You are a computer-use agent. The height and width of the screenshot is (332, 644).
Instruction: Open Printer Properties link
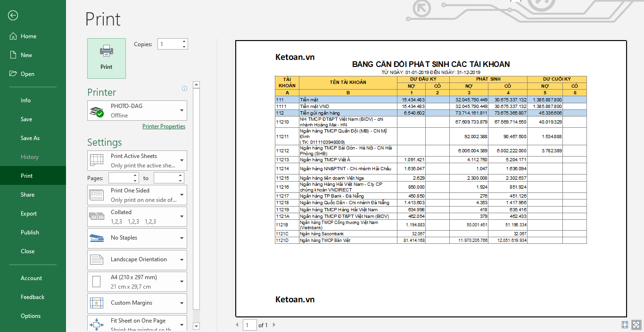click(164, 126)
